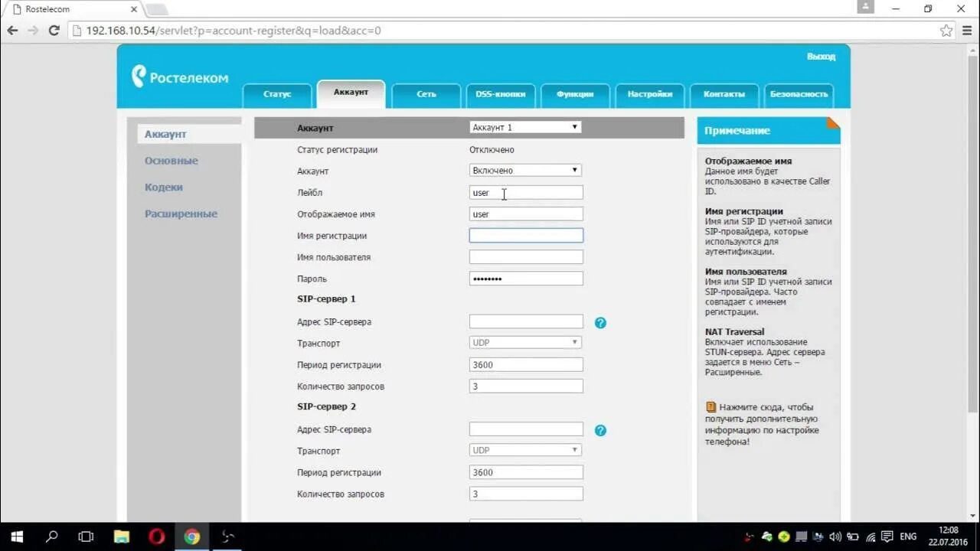The width and height of the screenshot is (980, 551).
Task: Click the Отображаемое имя input field
Action: pyautogui.click(x=526, y=214)
